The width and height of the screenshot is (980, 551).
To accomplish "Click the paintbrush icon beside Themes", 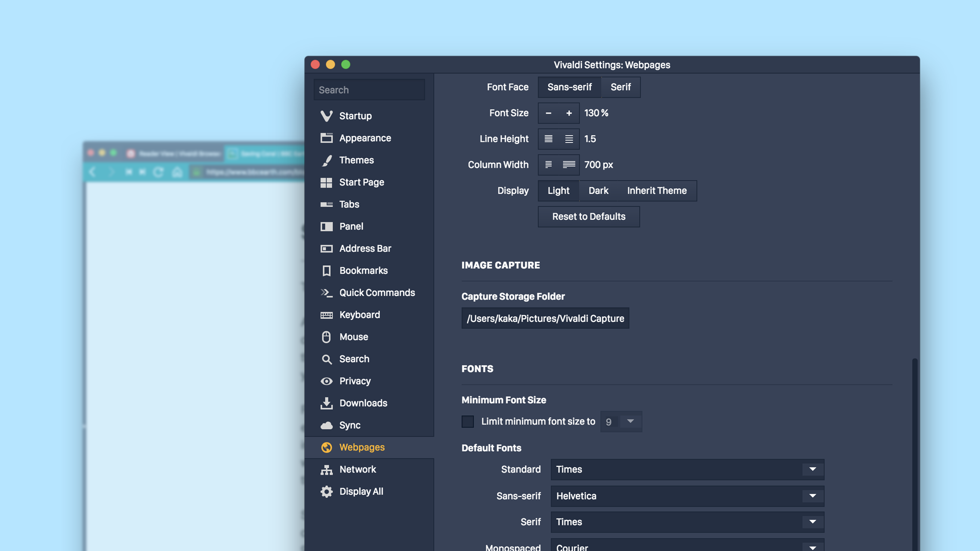I will (327, 160).
